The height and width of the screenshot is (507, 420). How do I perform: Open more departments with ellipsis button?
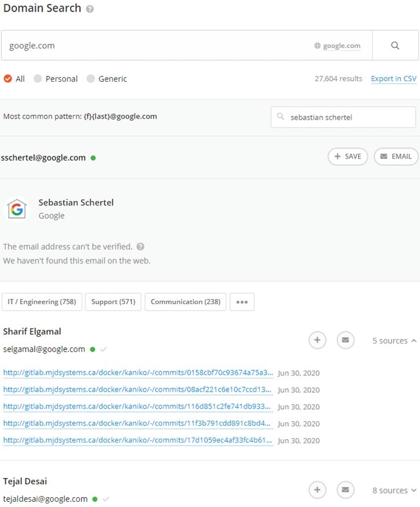[x=242, y=302]
